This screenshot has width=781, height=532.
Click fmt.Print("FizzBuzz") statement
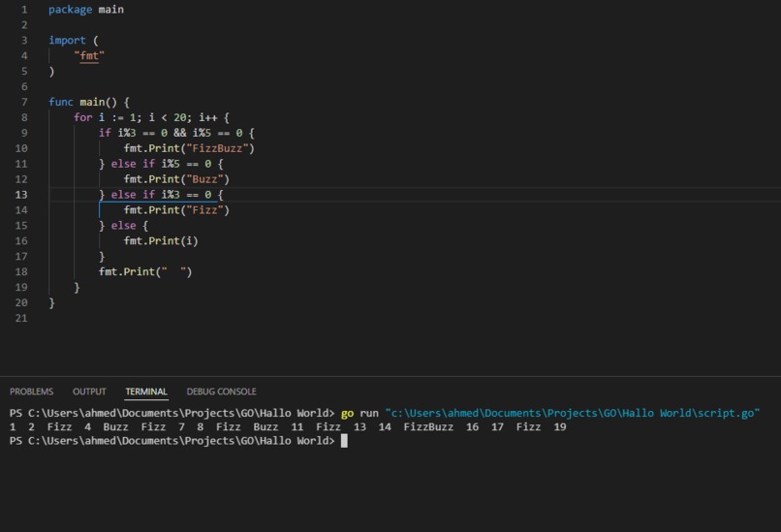189,148
